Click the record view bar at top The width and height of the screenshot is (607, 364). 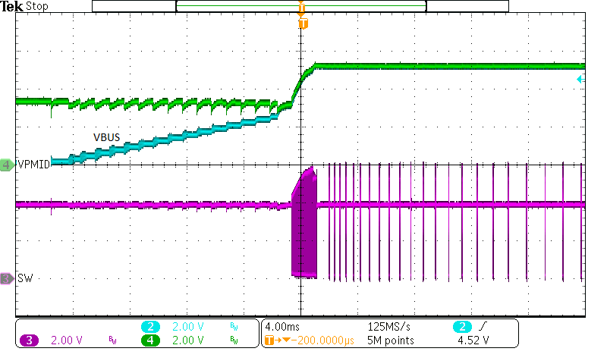click(300, 6)
